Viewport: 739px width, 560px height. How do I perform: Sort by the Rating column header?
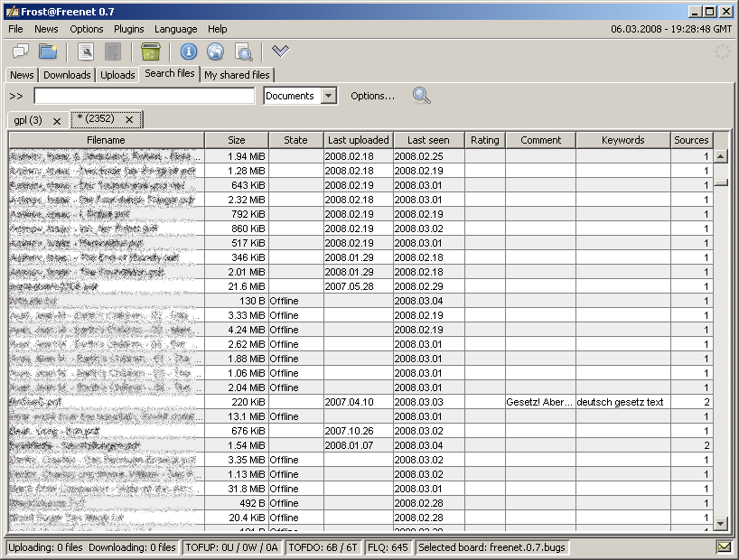484,140
